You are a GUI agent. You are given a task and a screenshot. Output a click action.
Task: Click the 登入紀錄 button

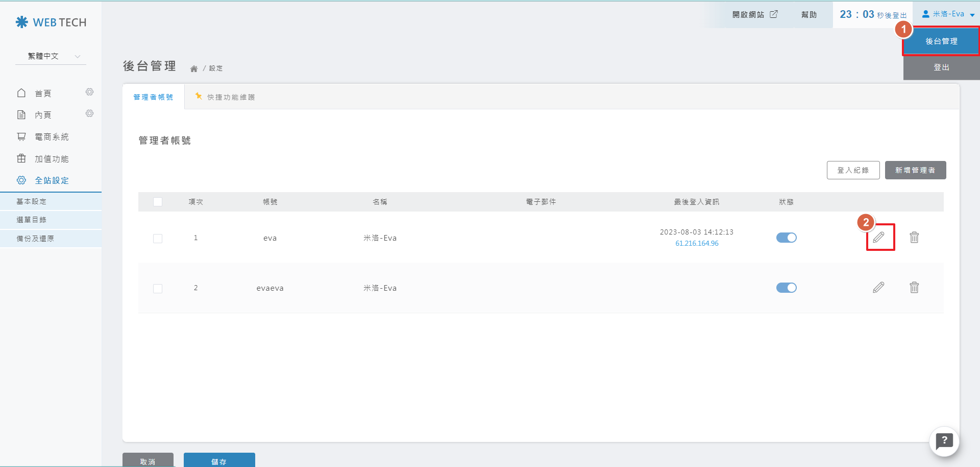point(853,170)
